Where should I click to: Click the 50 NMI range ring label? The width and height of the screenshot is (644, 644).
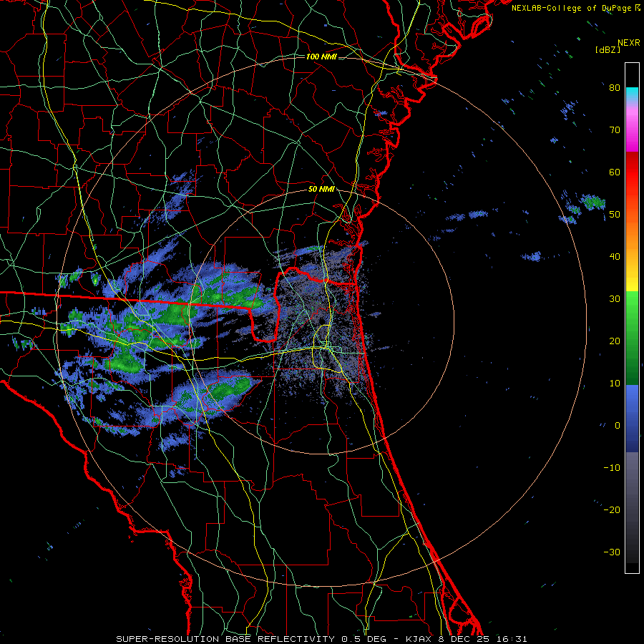point(321,190)
